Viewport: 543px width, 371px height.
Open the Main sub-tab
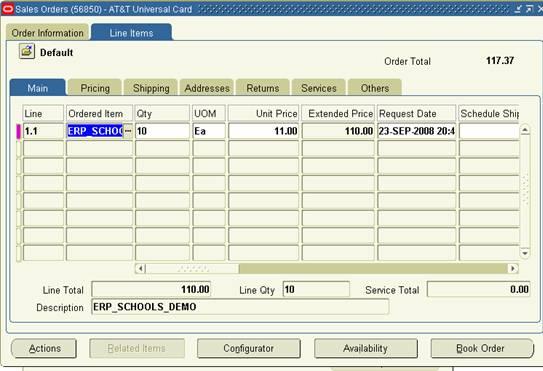(38, 88)
